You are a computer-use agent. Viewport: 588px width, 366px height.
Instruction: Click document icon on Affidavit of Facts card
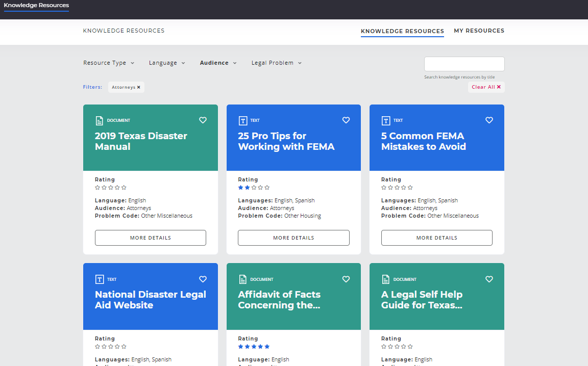(x=242, y=279)
